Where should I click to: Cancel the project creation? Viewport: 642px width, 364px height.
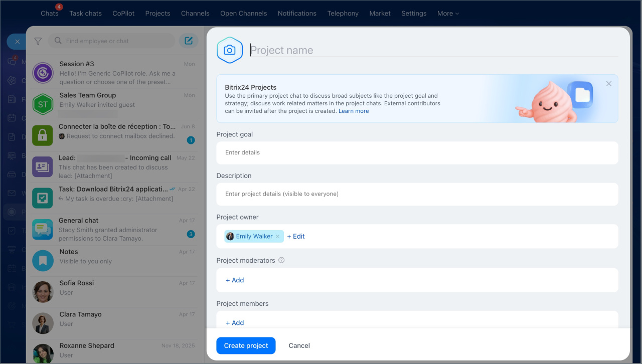pos(299,345)
